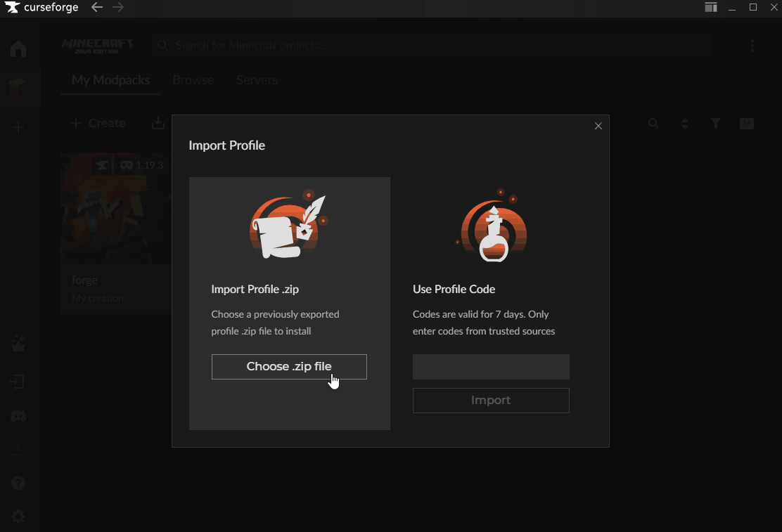Focus the profile code input field
Screen dimensions: 782x532
491,367
